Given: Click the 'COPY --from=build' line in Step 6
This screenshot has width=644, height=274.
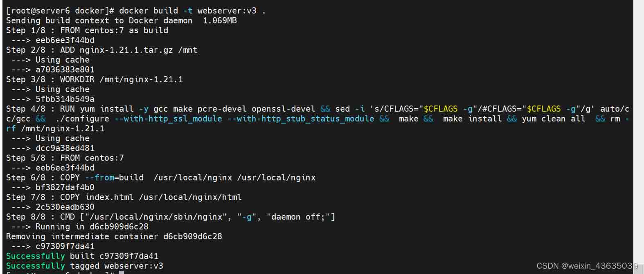Looking at the screenshot, I should pyautogui.click(x=161, y=177).
